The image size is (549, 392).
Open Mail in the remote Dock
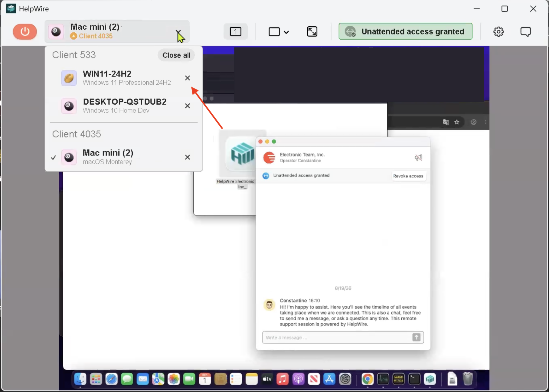pos(142,379)
